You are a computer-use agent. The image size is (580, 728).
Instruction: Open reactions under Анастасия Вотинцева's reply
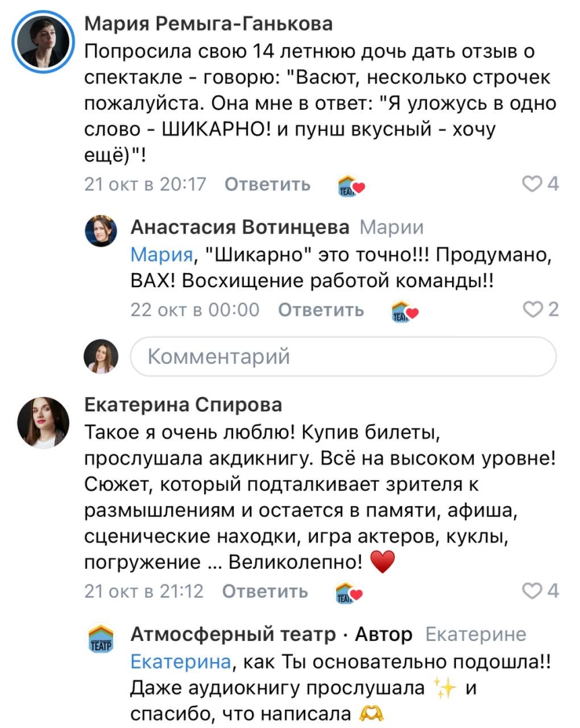point(405,311)
